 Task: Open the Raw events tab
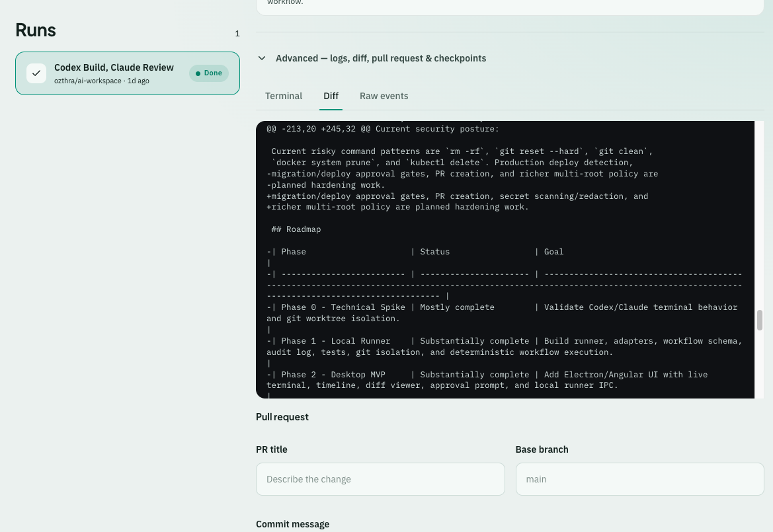point(384,96)
